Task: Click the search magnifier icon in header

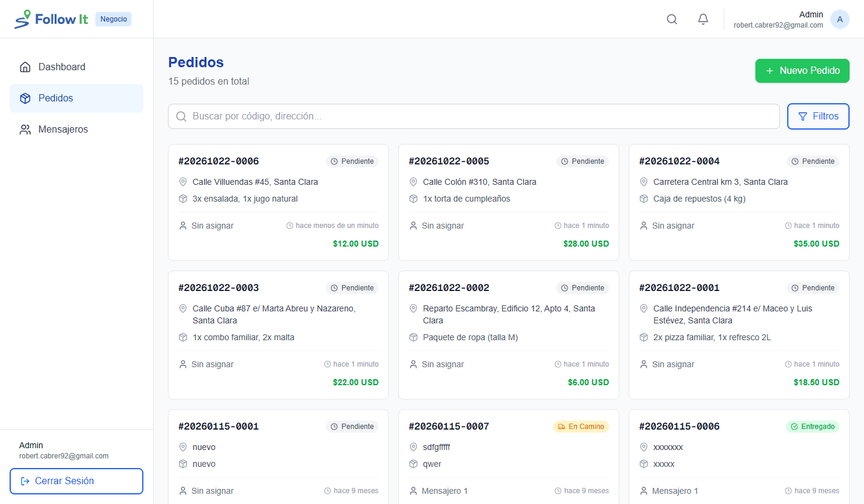Action: tap(672, 19)
